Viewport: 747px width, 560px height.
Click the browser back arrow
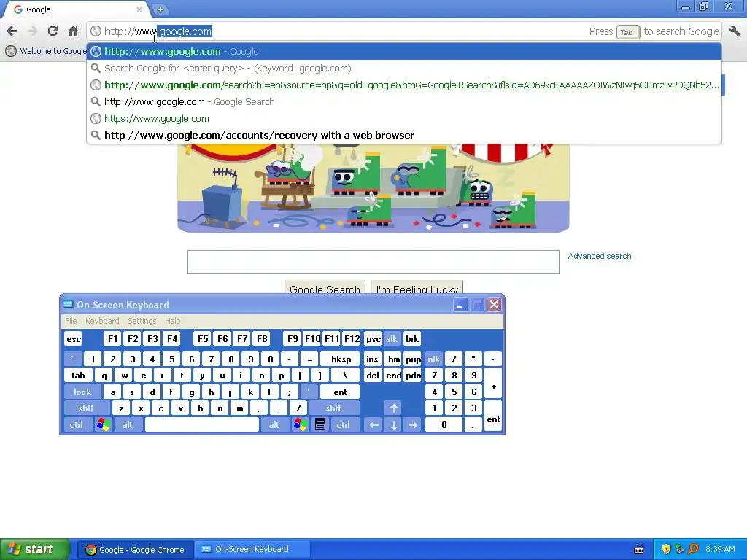[12, 31]
